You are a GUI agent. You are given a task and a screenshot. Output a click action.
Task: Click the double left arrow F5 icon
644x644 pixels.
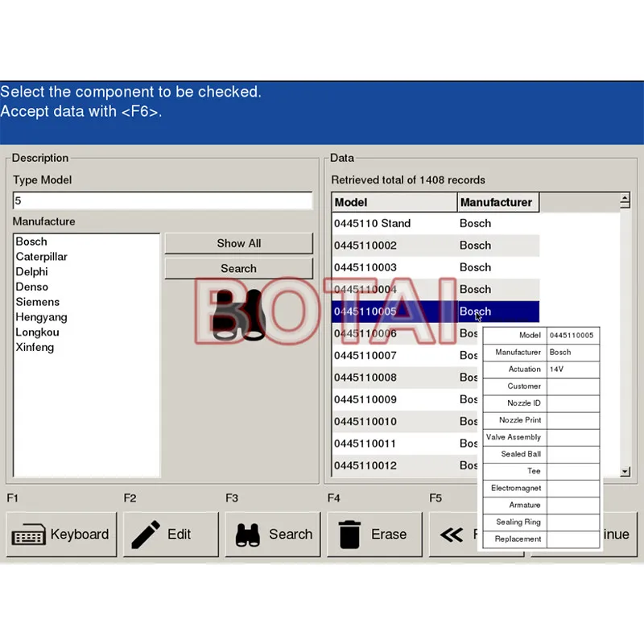coord(452,535)
